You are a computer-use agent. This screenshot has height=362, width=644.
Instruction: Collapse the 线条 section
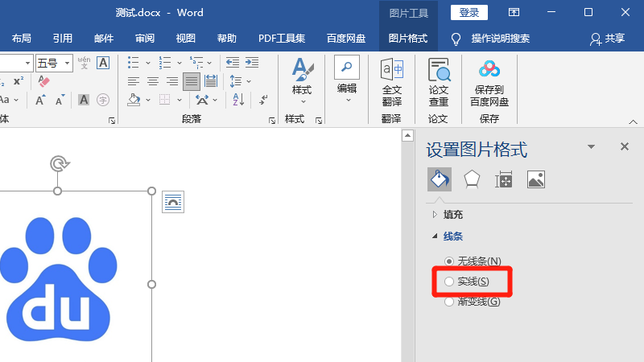point(435,236)
